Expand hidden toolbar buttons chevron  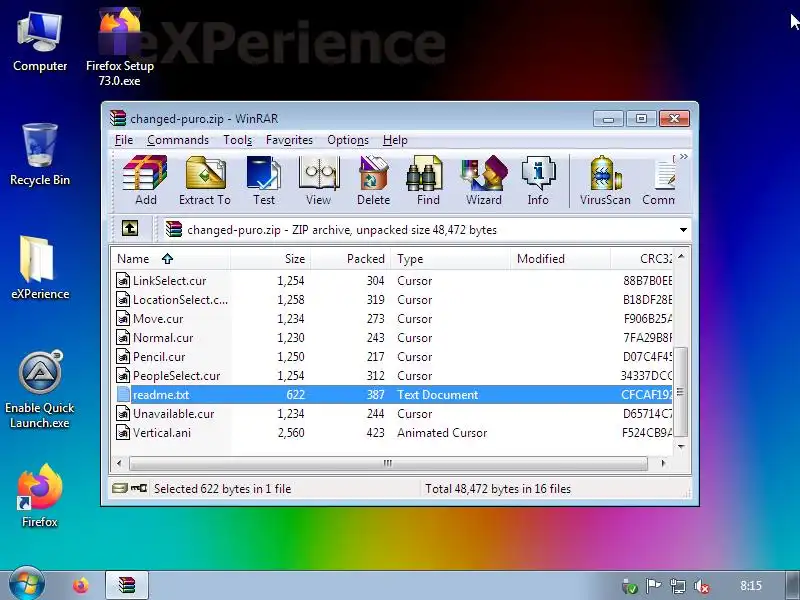tap(684, 156)
